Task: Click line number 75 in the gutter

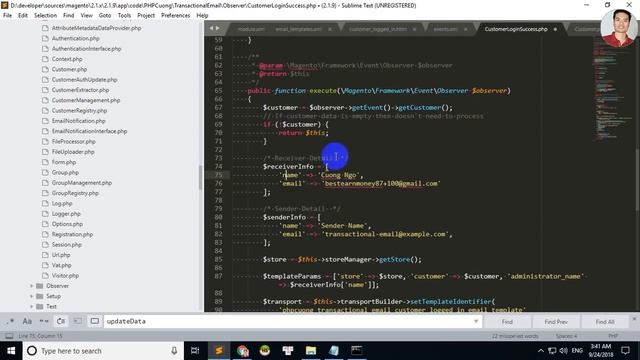Action: click(x=218, y=175)
